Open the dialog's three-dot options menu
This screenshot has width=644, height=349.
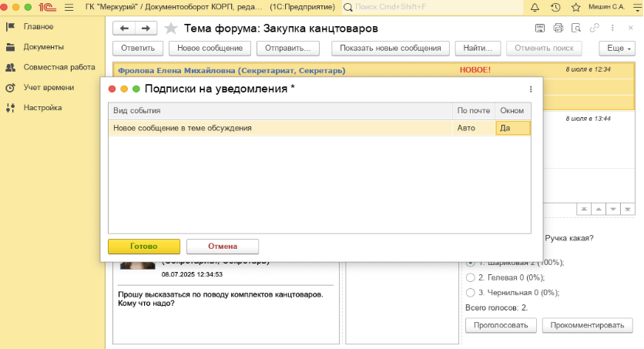(531, 89)
